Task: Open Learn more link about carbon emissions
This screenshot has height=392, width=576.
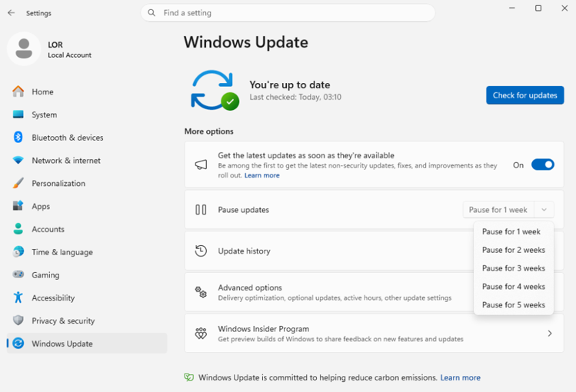Action: pyautogui.click(x=461, y=377)
